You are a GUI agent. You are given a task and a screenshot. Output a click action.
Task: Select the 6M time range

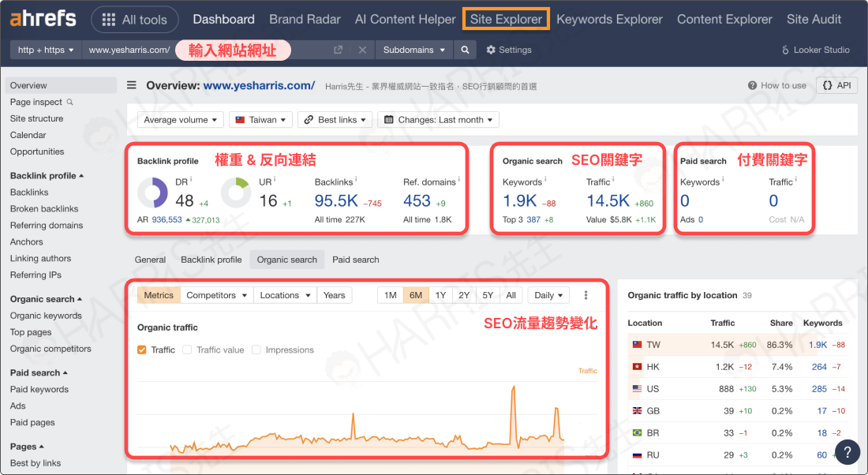[416, 295]
